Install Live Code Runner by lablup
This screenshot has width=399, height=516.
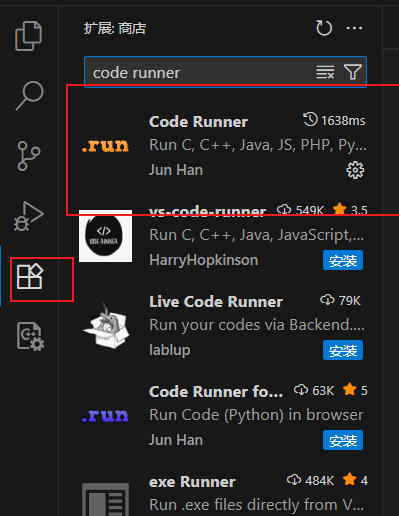343,350
